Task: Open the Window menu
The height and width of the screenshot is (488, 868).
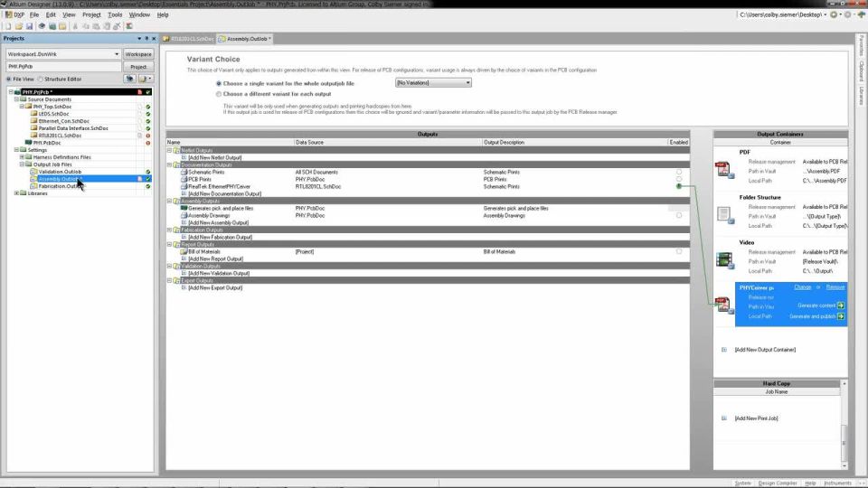Action: pyautogui.click(x=139, y=15)
